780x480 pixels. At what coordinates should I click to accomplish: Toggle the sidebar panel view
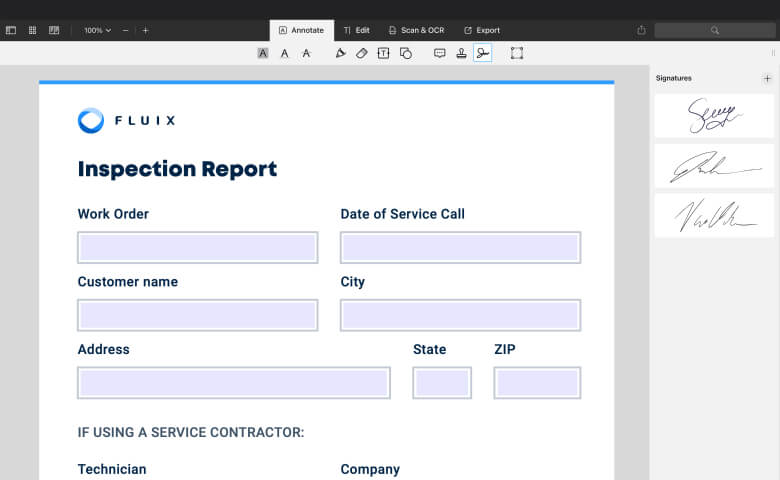(11, 30)
